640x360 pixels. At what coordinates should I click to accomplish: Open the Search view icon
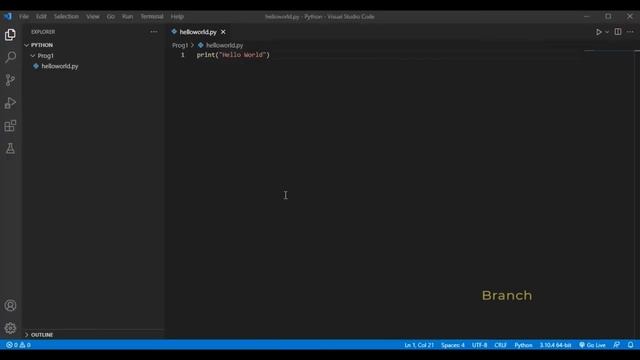point(10,57)
